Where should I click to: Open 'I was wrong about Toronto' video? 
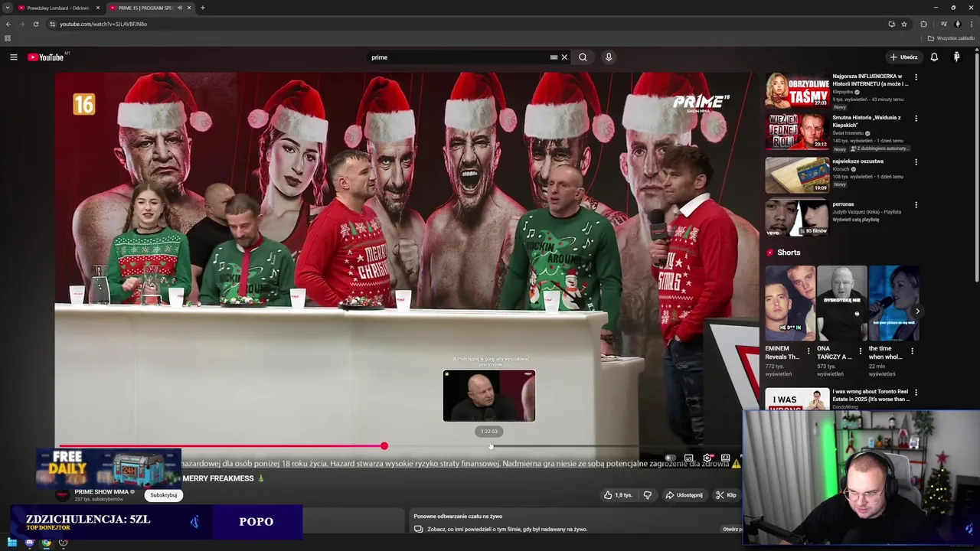(871, 395)
